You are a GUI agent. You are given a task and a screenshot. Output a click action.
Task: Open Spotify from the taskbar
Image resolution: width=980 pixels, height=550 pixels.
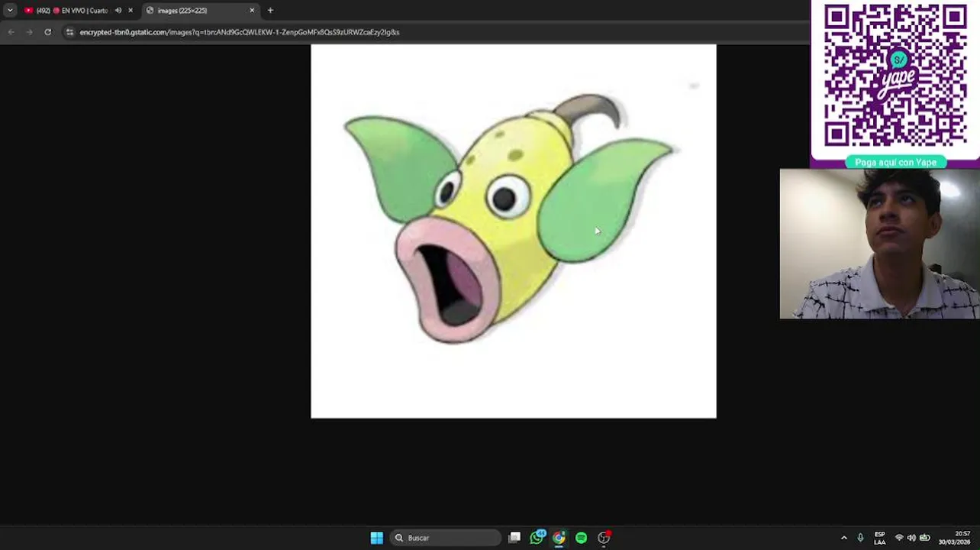pos(582,538)
